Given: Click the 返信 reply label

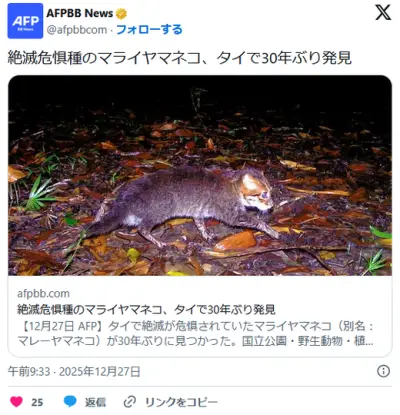Looking at the screenshot, I should (95, 402).
